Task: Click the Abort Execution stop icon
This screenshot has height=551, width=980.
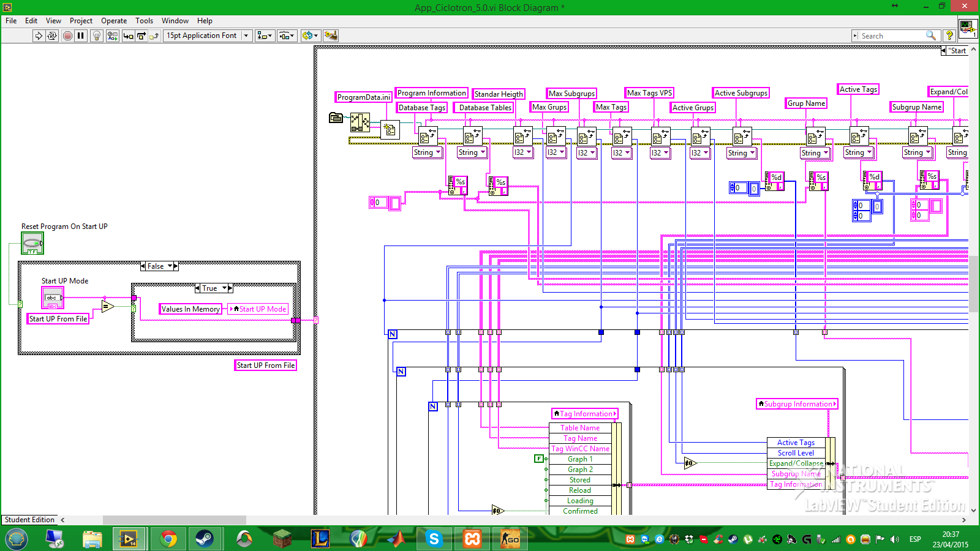Action: (67, 36)
